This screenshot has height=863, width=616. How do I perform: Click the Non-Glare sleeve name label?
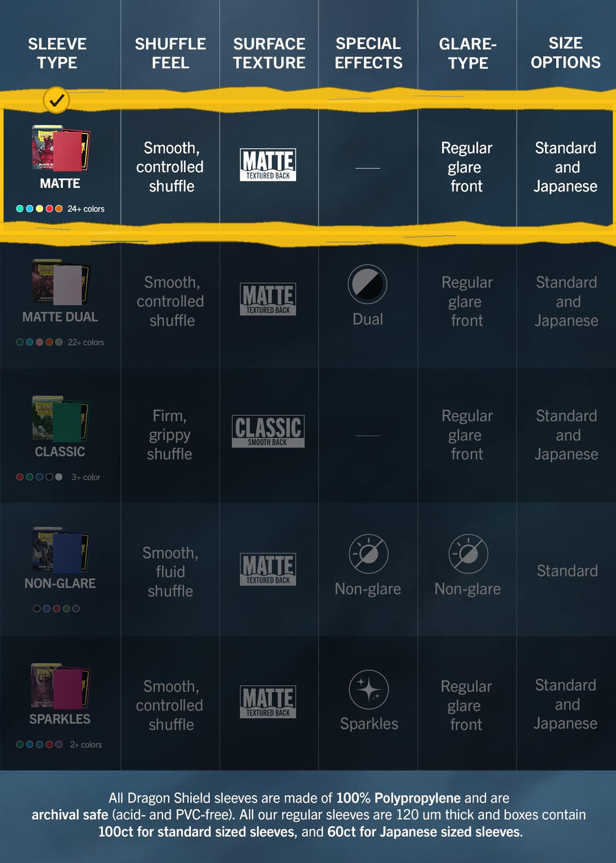coord(60,583)
